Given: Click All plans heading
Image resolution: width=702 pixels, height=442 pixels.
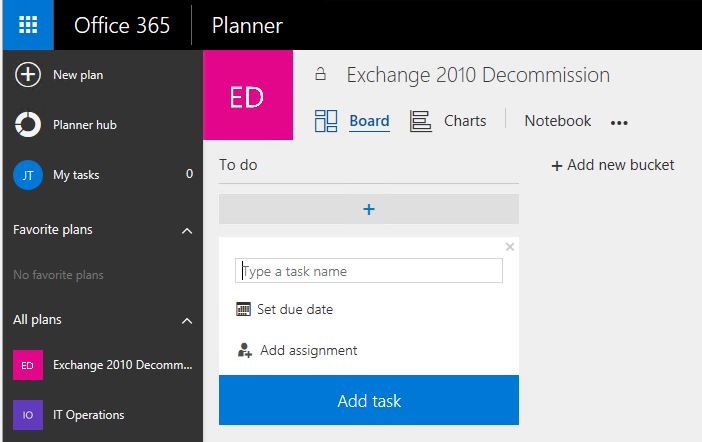Looking at the screenshot, I should pos(37,320).
